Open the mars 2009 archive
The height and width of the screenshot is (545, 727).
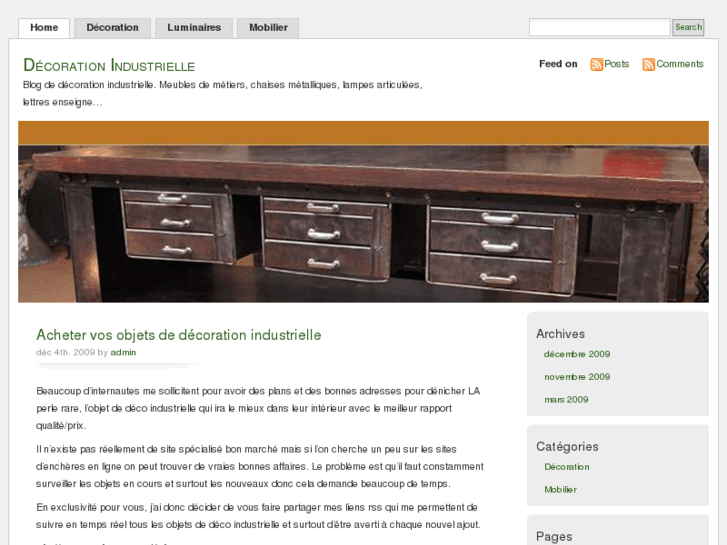[x=566, y=400]
